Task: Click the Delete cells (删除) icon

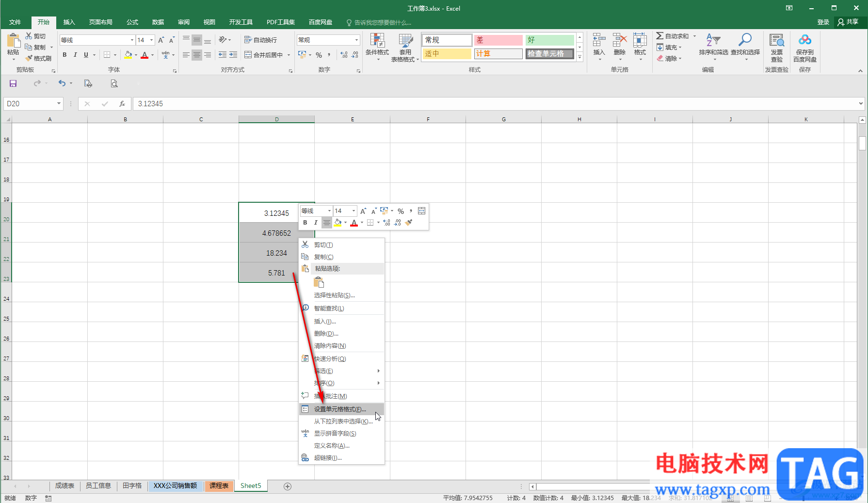Action: click(620, 40)
